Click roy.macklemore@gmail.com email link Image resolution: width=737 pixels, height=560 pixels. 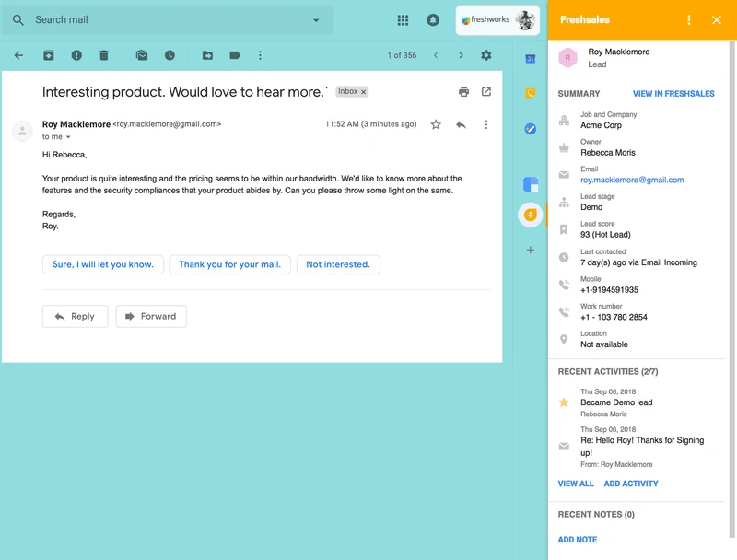click(632, 180)
